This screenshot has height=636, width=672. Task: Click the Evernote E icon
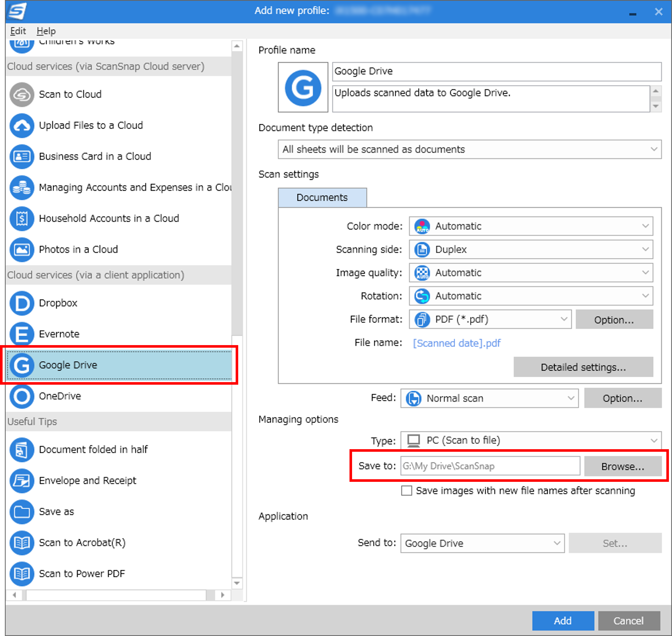coord(22,334)
